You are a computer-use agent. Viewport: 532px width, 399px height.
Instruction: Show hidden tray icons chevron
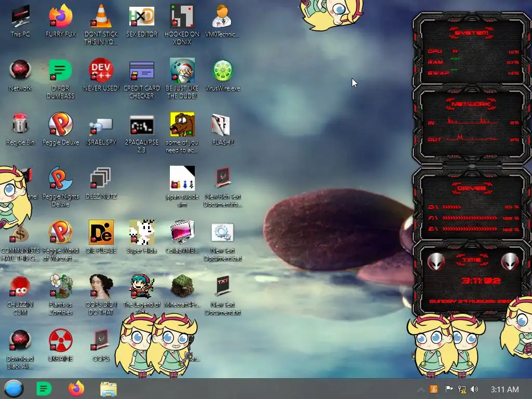[x=420, y=390]
